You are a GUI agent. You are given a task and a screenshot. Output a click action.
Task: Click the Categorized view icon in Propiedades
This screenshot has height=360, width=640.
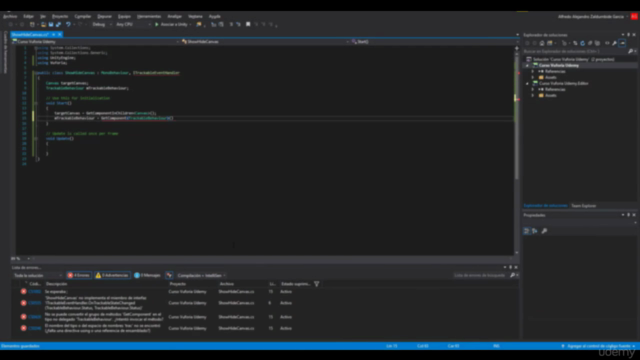[x=527, y=231]
